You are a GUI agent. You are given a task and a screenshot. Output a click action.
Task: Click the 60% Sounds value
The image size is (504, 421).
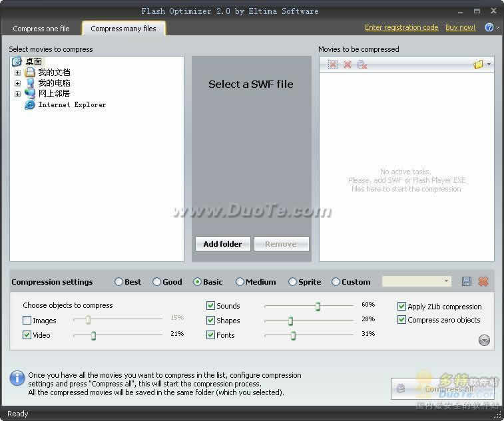pyautogui.click(x=368, y=304)
